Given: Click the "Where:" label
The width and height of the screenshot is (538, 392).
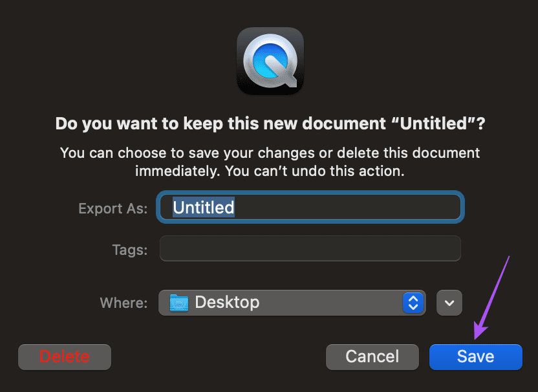Looking at the screenshot, I should coord(124,303).
